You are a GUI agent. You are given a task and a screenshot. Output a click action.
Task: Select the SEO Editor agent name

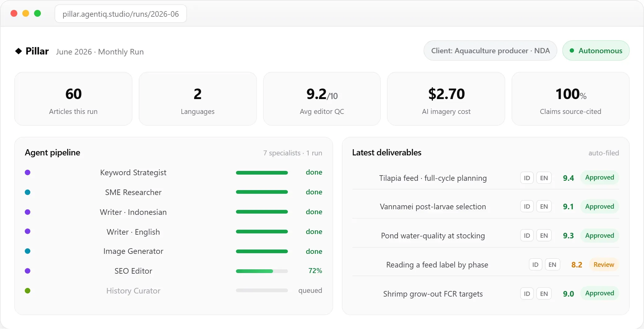point(133,271)
